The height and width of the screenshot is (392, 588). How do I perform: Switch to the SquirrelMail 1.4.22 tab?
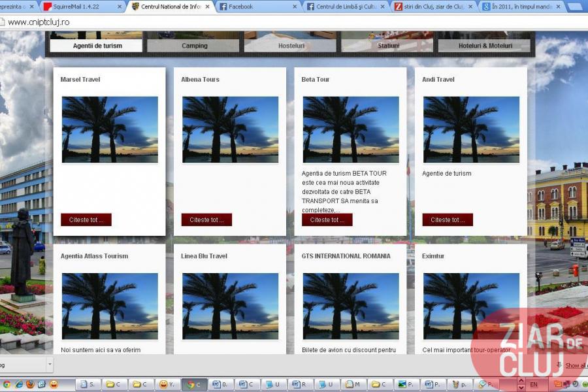click(82, 7)
